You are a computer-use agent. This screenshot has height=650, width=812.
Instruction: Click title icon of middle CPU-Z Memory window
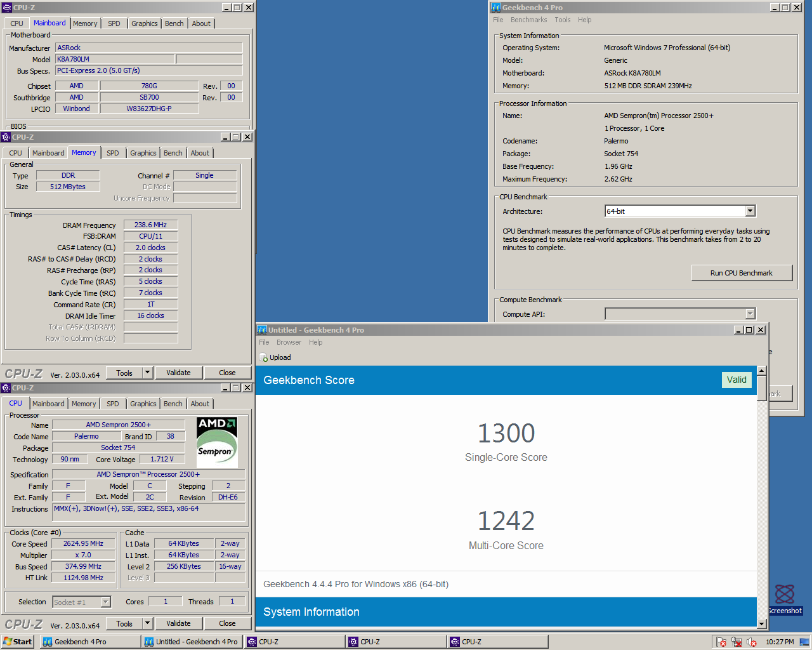click(x=6, y=137)
